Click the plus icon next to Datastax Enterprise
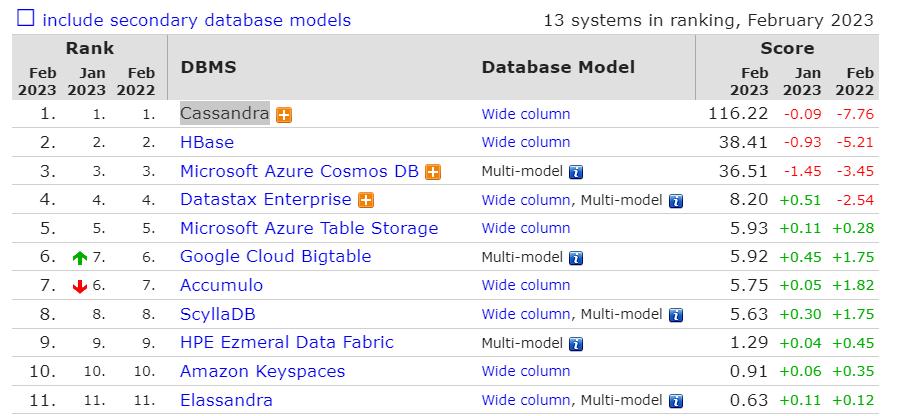897x416 pixels. tap(366, 201)
